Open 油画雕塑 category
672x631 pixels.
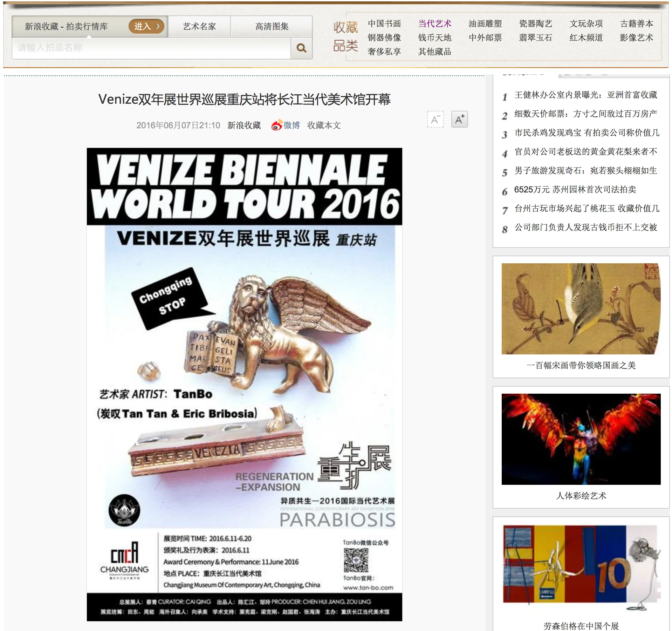[x=485, y=23]
